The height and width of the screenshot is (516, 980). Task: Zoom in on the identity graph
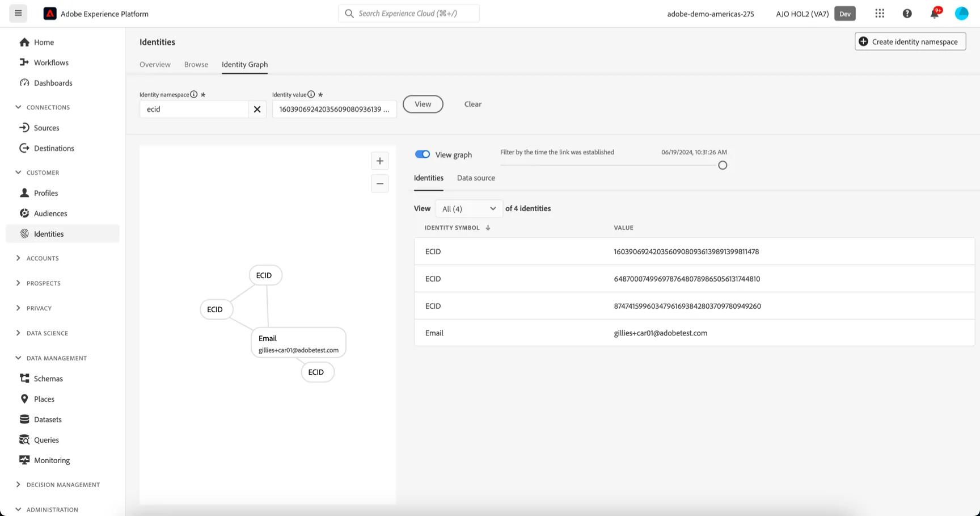click(380, 161)
